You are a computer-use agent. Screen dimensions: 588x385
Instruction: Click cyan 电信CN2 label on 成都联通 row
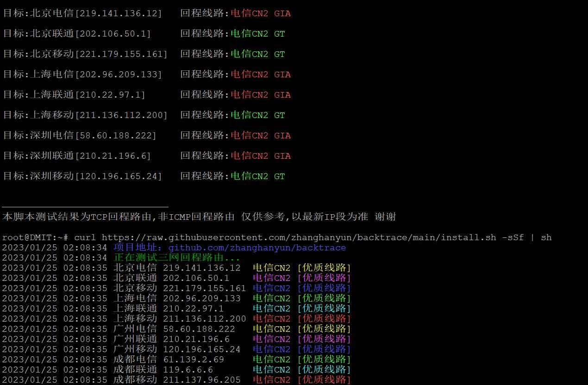(x=272, y=370)
